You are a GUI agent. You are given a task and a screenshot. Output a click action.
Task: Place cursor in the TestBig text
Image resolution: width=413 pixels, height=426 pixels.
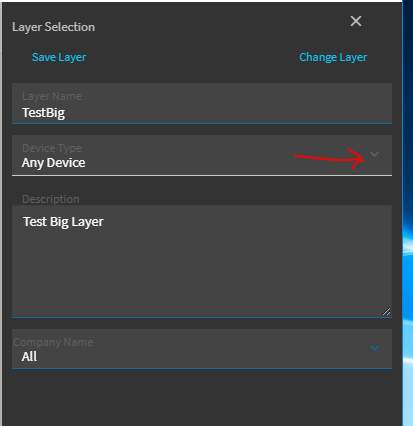pyautogui.click(x=43, y=113)
